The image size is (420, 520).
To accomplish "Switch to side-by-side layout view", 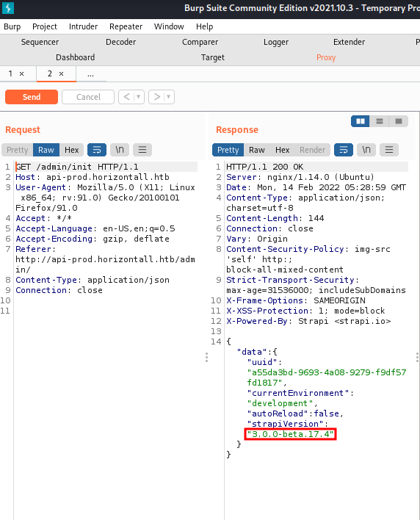I will click(x=361, y=121).
